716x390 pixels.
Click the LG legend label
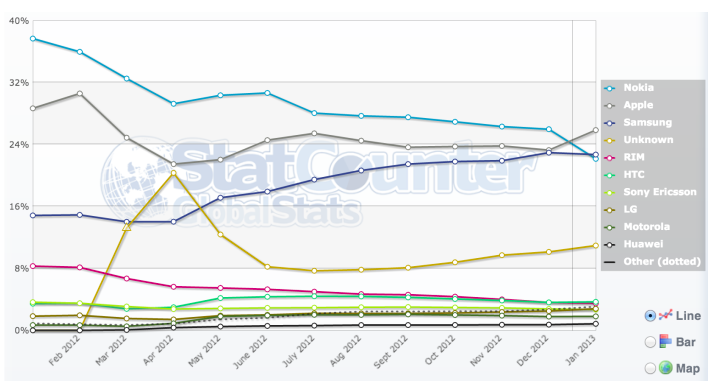coord(630,209)
